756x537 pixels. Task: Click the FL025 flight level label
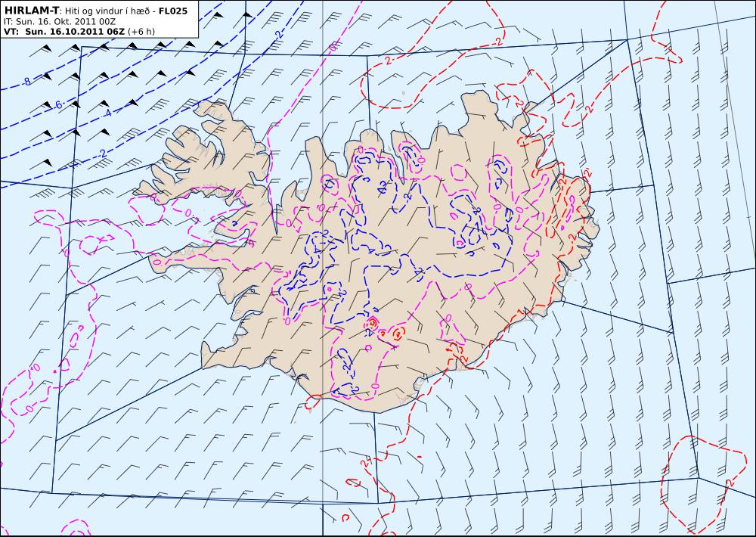[173, 11]
